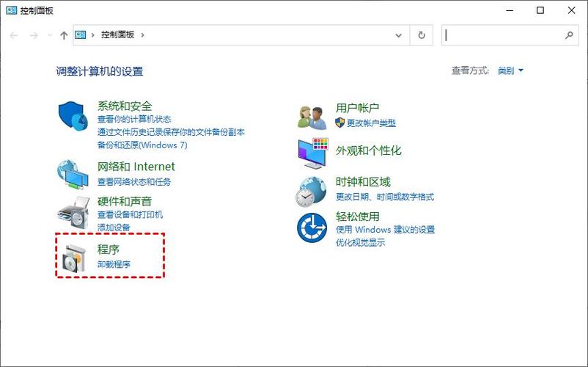Close the 控制面板 window

[571, 10]
